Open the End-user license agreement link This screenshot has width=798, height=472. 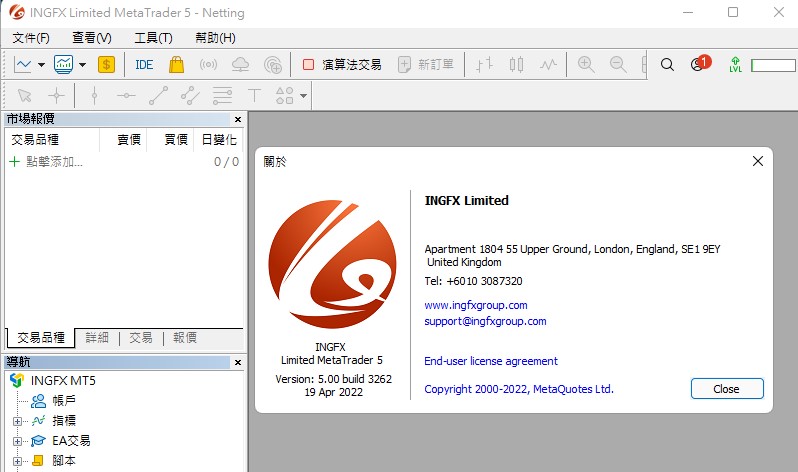(x=491, y=361)
